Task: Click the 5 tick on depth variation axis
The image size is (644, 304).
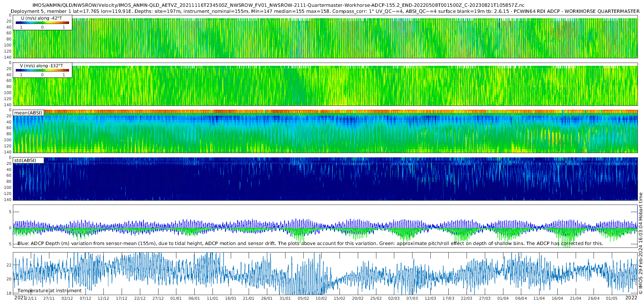Action: tap(10, 212)
